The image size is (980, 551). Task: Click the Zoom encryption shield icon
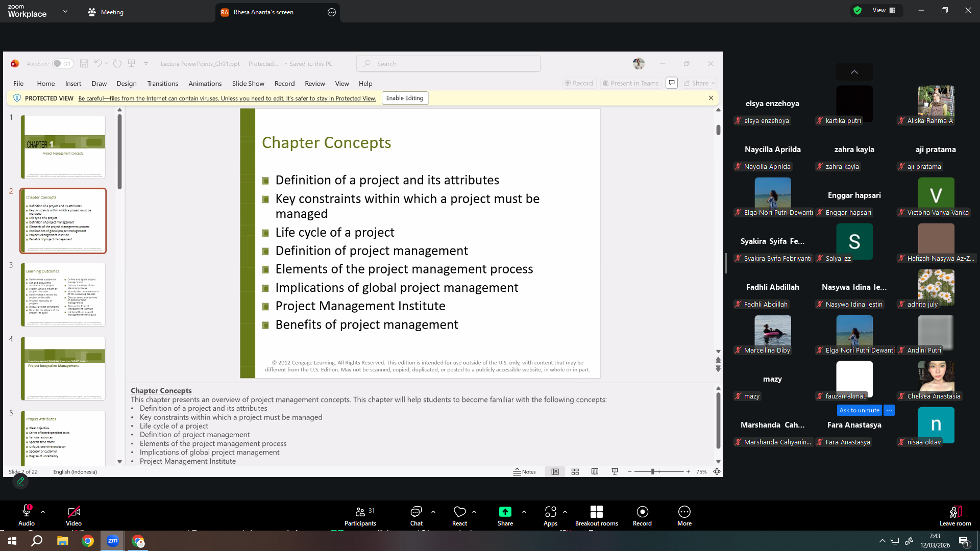pos(857,10)
